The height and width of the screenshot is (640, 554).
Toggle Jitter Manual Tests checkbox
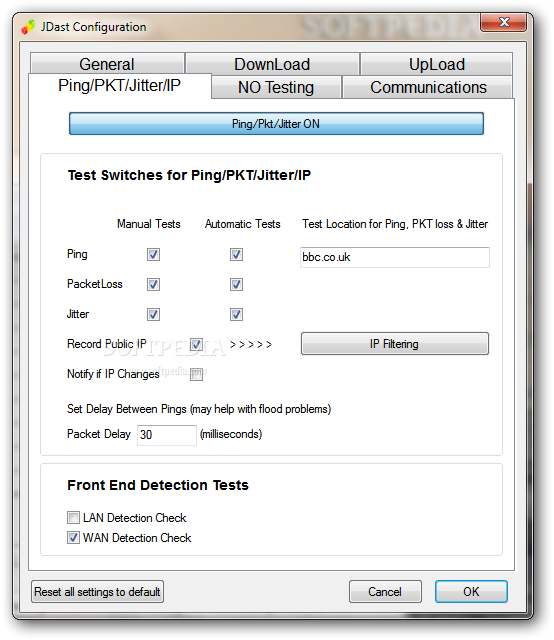click(x=154, y=315)
